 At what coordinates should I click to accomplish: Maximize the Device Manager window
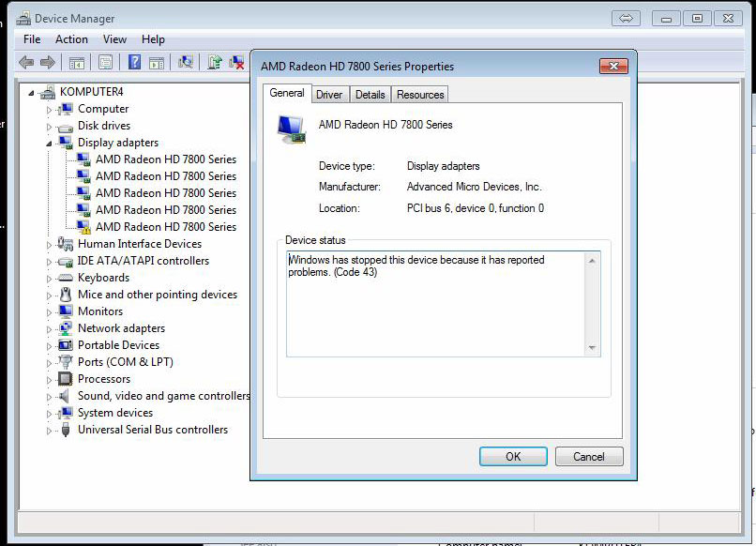coord(697,19)
